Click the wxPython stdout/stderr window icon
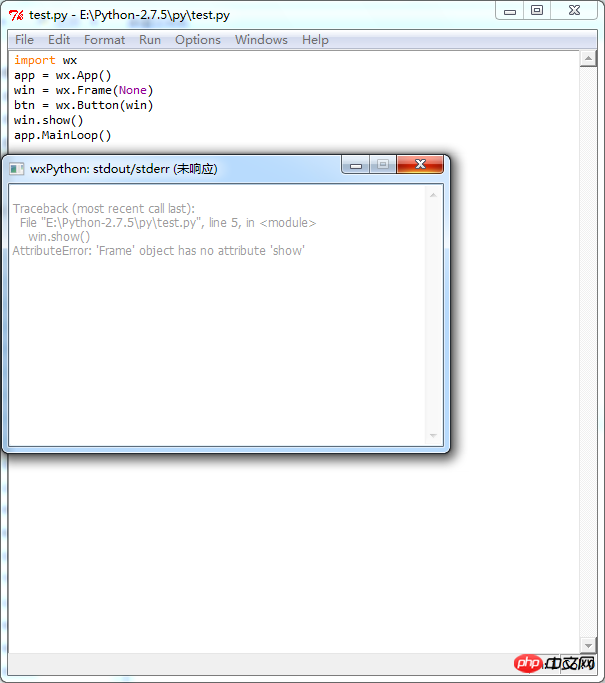 coord(17,169)
